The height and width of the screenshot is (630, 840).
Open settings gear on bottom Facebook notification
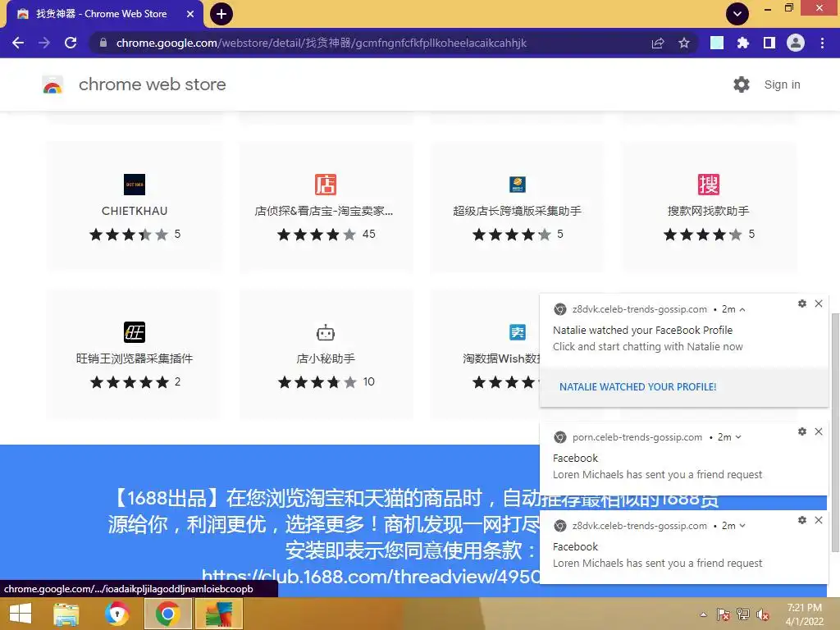click(802, 520)
